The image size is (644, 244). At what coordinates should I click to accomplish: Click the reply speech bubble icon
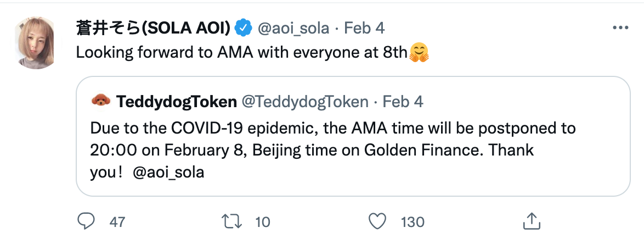point(86,221)
